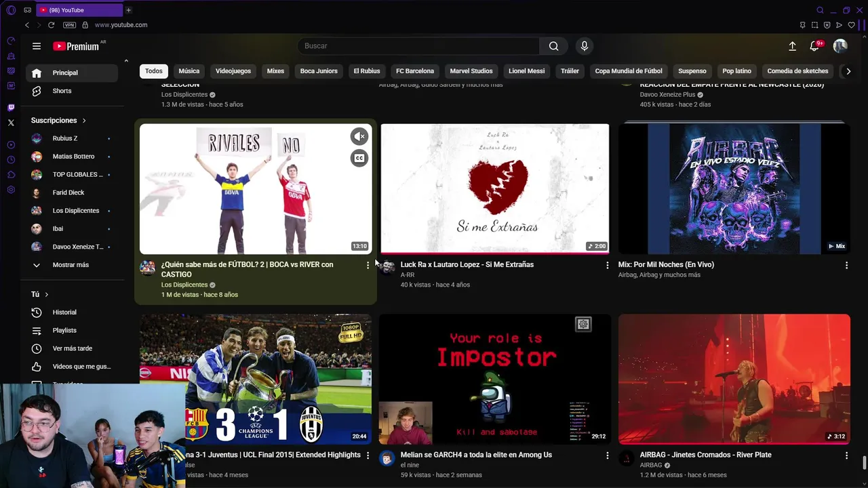Go to Shorts in the sidebar
The image size is (868, 488).
point(72,91)
